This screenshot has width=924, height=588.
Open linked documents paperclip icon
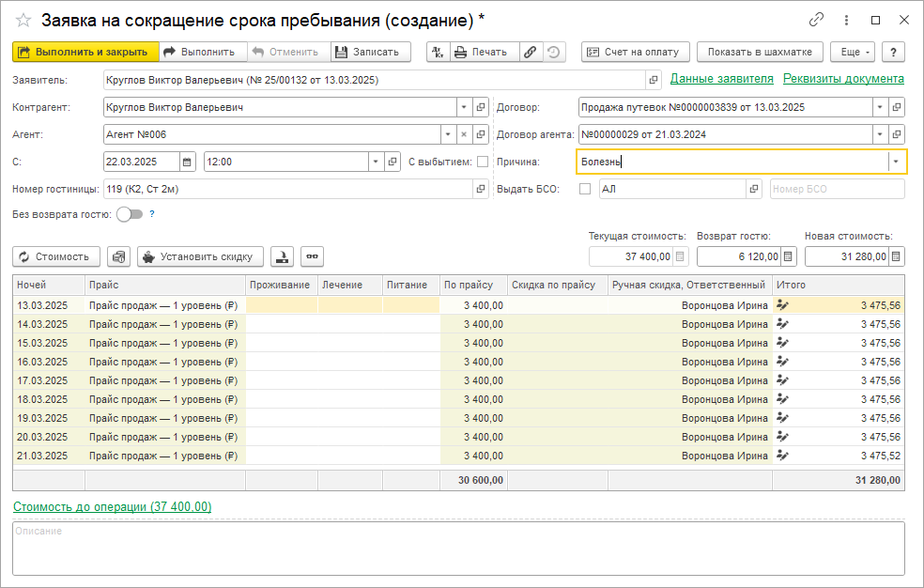531,52
